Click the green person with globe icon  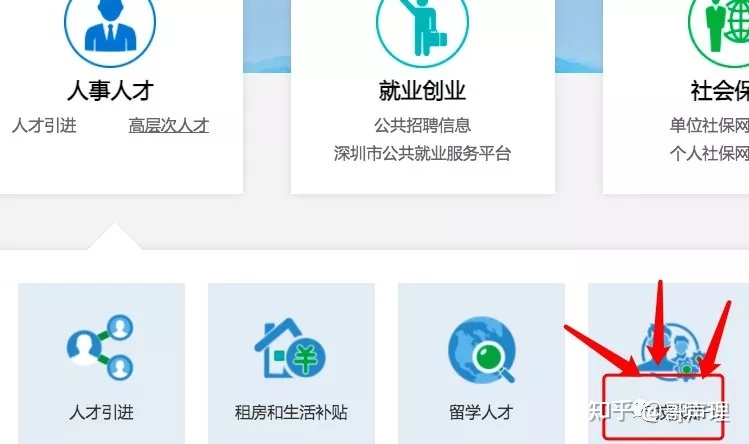(x=721, y=26)
